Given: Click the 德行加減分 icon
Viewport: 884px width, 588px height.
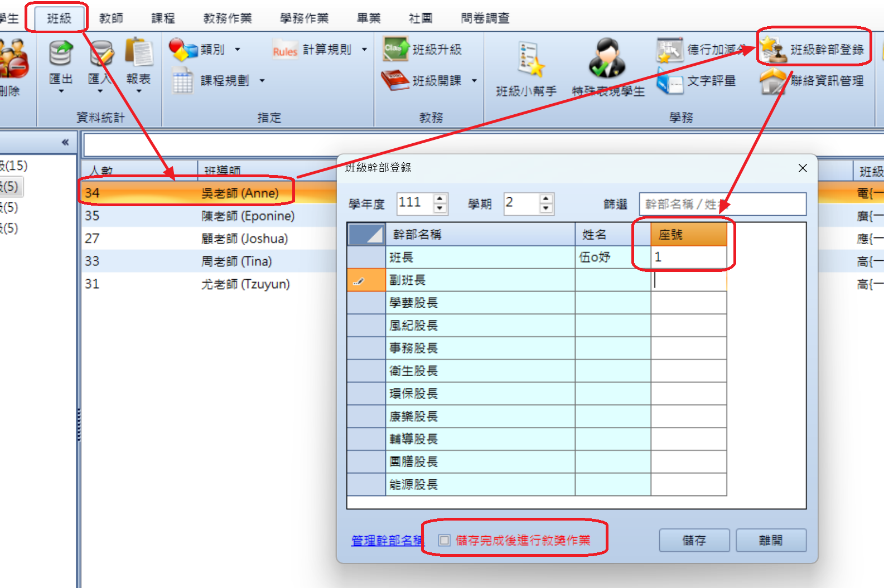Looking at the screenshot, I should [670, 50].
